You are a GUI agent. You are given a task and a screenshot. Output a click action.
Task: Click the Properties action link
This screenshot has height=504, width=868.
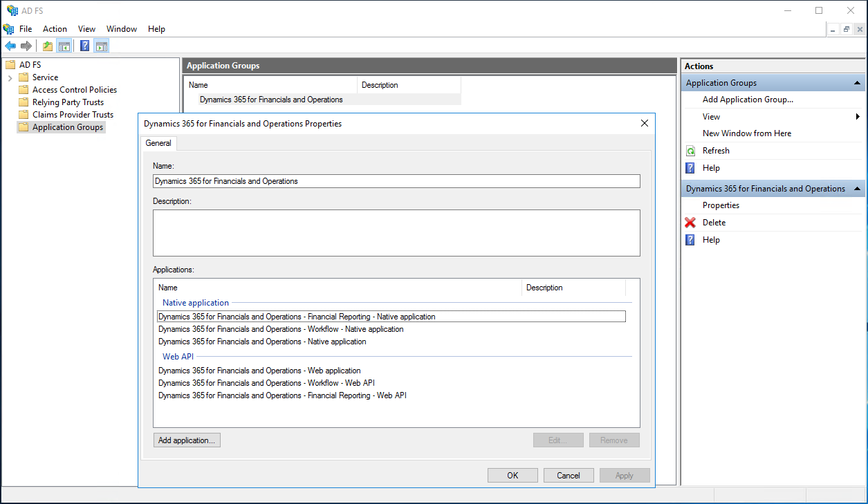click(x=721, y=205)
